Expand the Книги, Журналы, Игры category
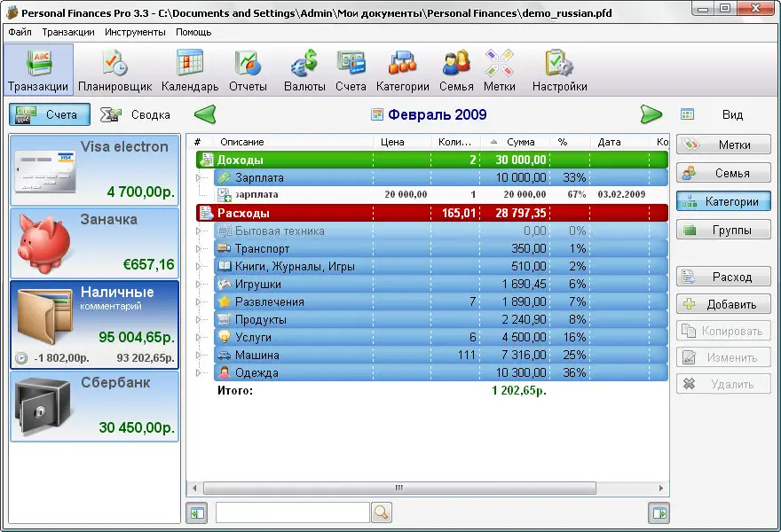781x532 pixels. click(198, 266)
